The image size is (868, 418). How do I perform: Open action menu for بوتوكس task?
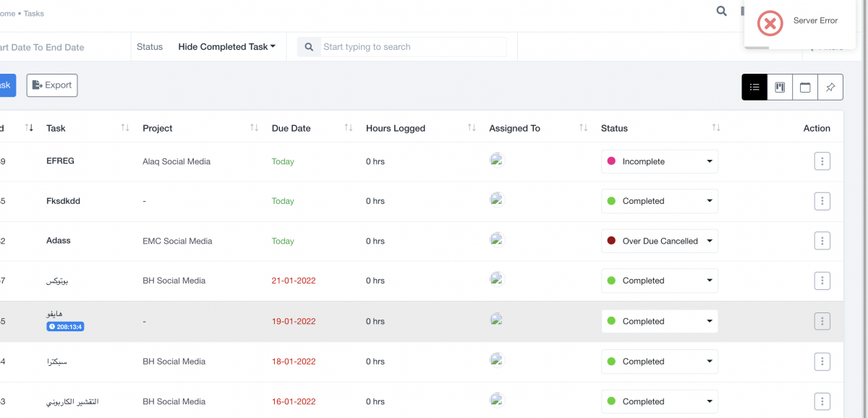[822, 281]
